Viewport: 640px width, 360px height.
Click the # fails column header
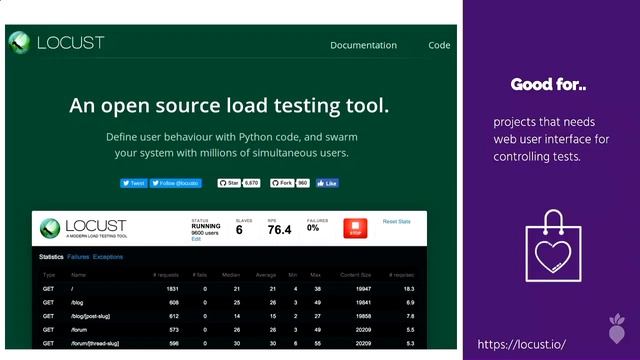tap(200, 275)
